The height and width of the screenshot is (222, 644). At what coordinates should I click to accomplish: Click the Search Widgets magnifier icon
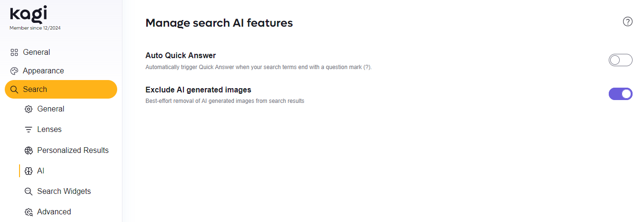(29, 192)
